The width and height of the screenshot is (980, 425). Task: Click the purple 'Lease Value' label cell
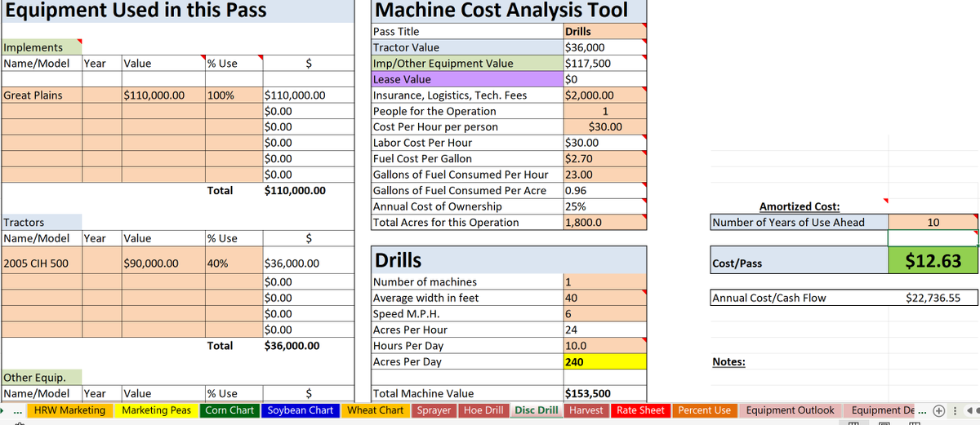pos(467,79)
